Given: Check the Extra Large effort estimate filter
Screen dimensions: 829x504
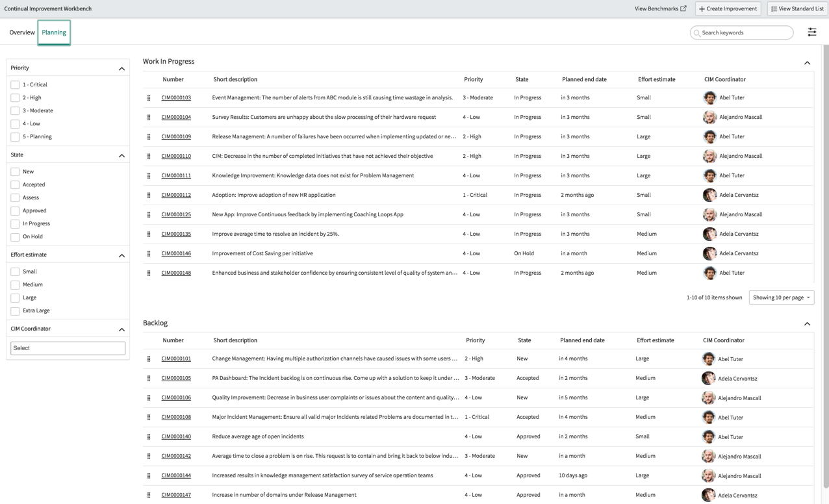Looking at the screenshot, I should coord(15,310).
